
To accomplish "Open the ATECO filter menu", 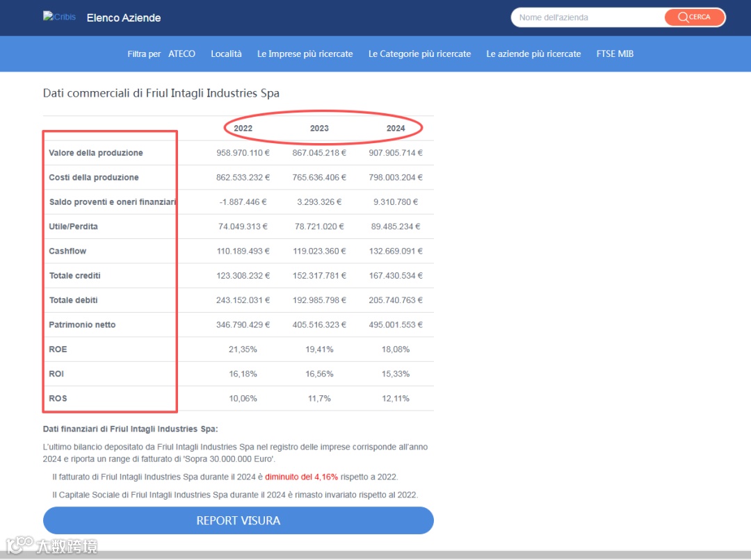I will [181, 54].
